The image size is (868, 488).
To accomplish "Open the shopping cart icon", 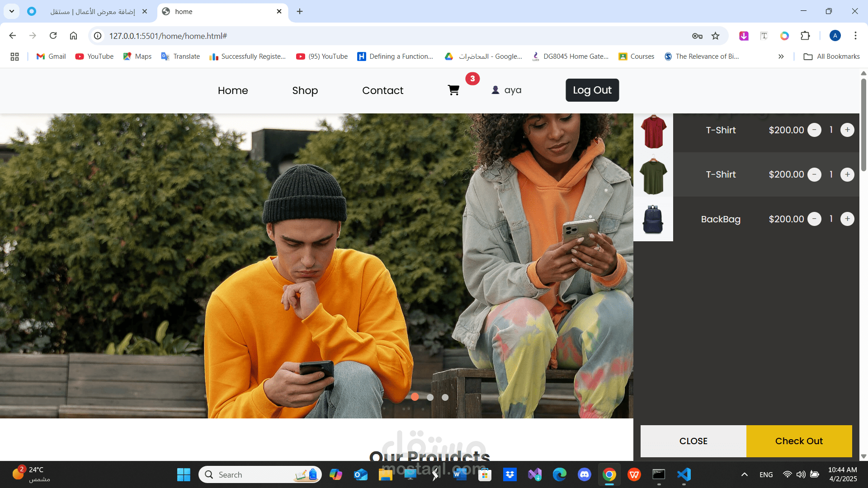I will coord(453,90).
